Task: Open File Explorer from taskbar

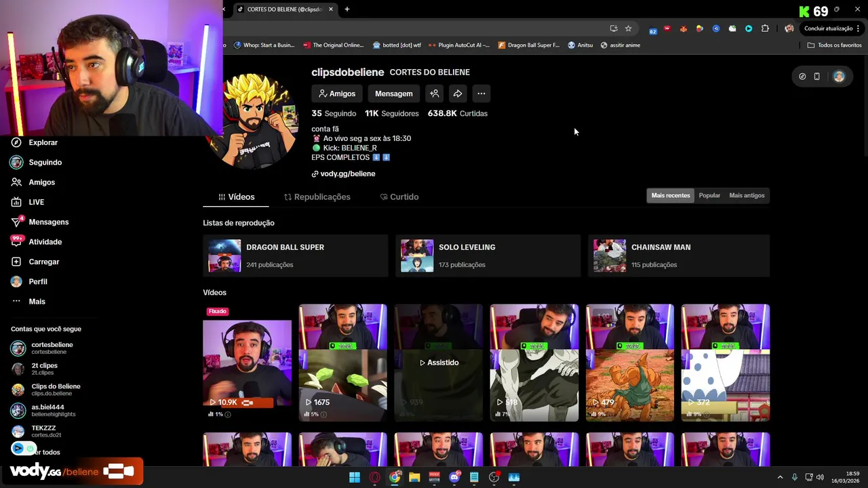Action: tap(414, 477)
